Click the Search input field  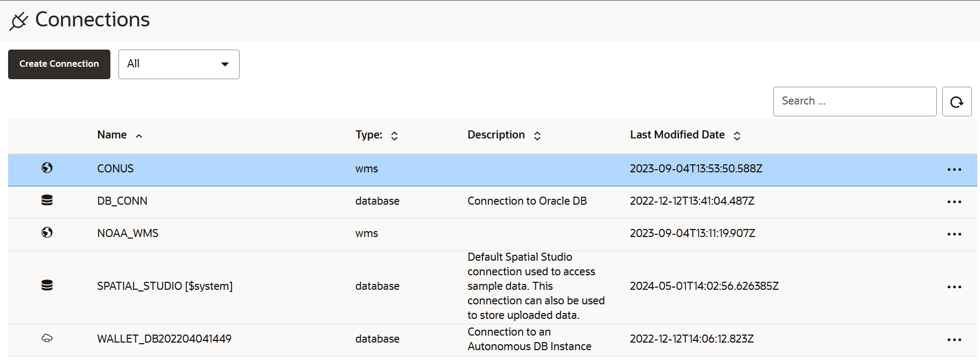click(855, 101)
